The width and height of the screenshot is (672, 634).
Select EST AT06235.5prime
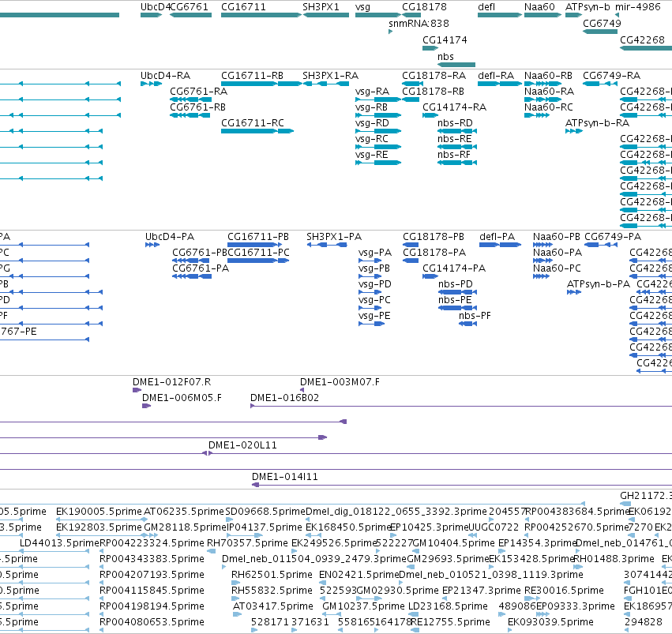tap(183, 512)
